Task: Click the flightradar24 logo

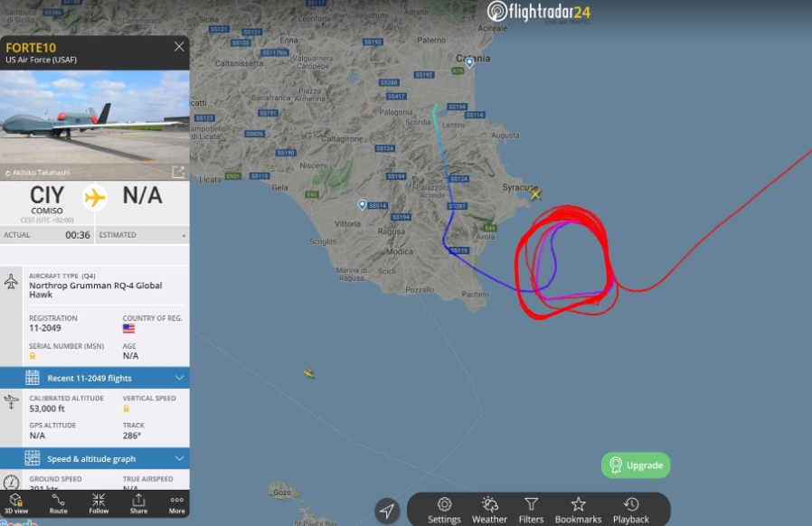Action: pyautogui.click(x=539, y=12)
